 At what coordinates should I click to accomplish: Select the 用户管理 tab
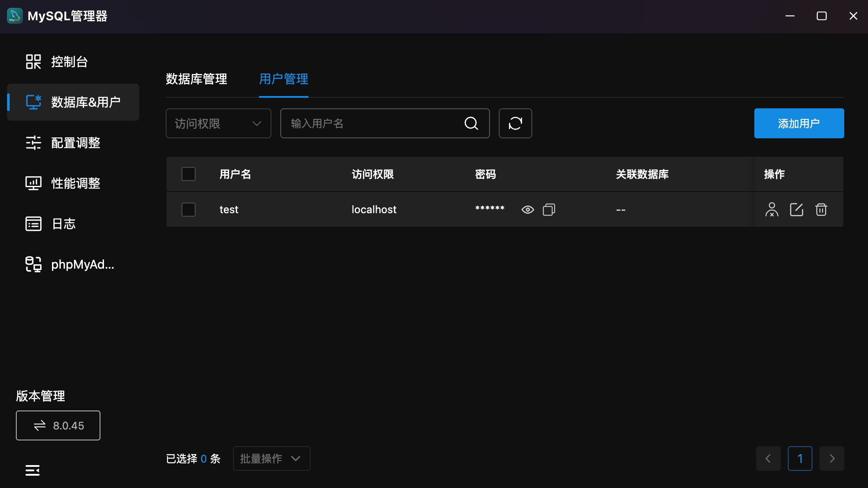284,79
